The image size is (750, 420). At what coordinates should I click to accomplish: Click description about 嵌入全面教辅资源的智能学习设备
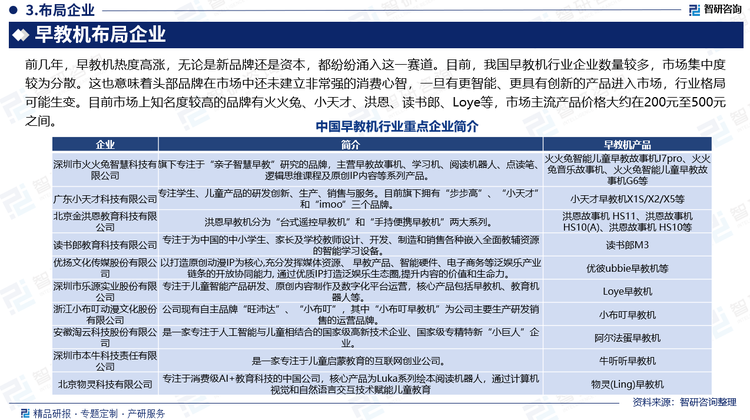coord(351,245)
